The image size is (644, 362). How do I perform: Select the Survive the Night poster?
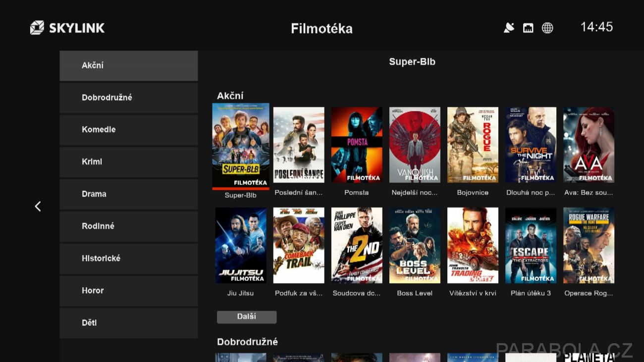point(531,145)
